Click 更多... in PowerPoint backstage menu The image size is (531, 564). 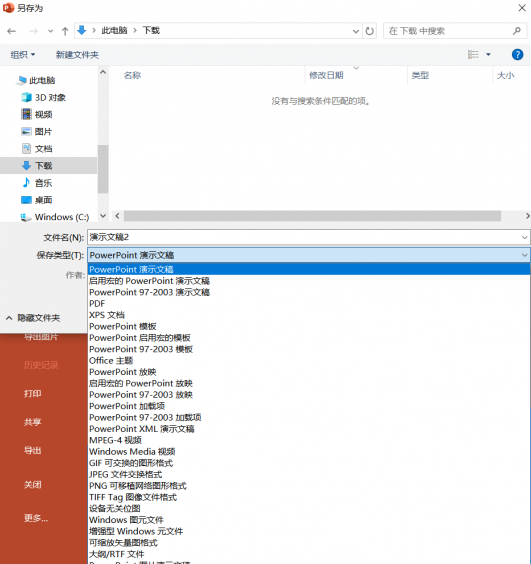[x=36, y=518]
